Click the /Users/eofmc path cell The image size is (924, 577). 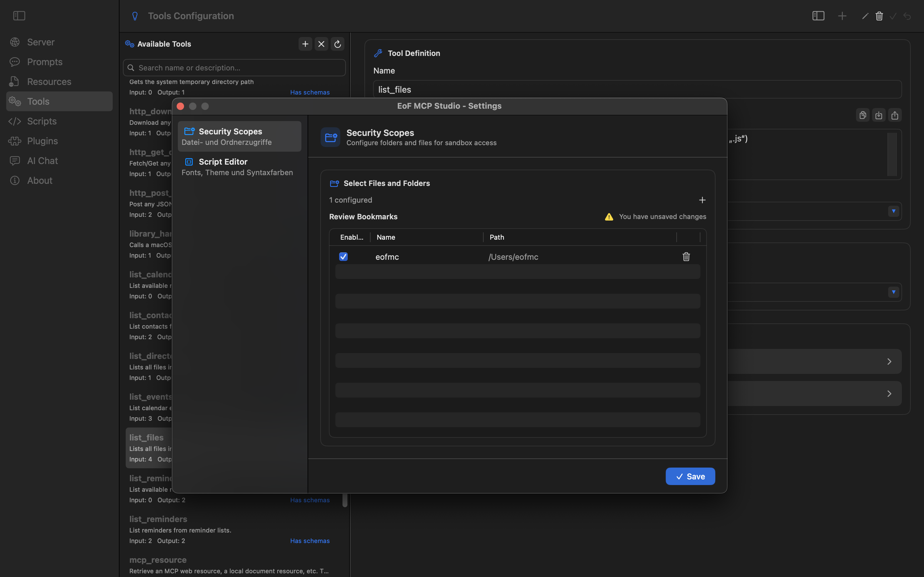(513, 257)
